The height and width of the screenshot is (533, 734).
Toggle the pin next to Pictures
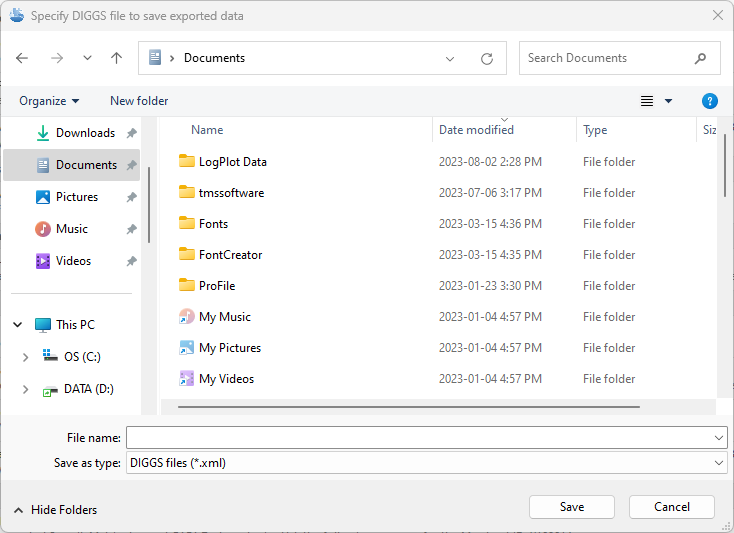pos(132,197)
